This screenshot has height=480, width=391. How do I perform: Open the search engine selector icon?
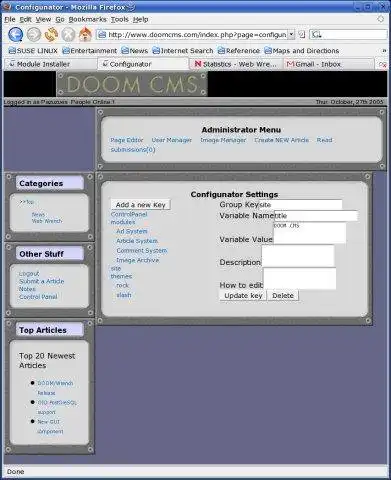click(x=317, y=34)
